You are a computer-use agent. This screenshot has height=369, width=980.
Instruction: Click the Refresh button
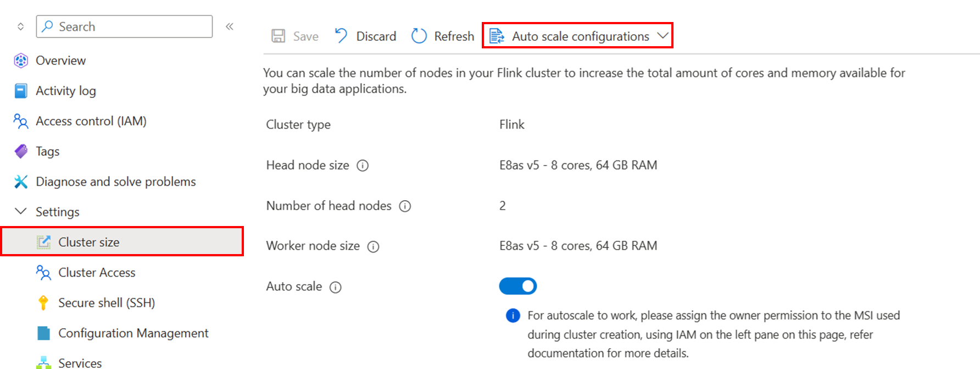(x=443, y=36)
